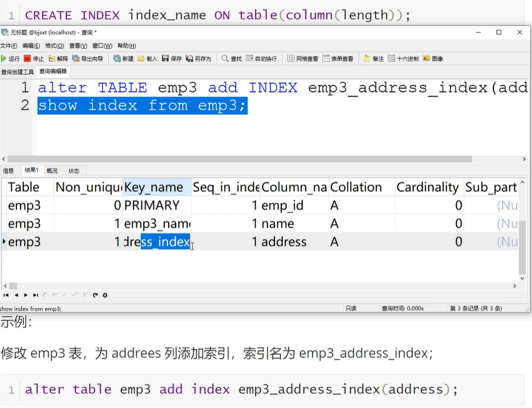Click the editor scrollbar left arrow
The width and height of the screenshot is (532, 408).
coord(4,159)
